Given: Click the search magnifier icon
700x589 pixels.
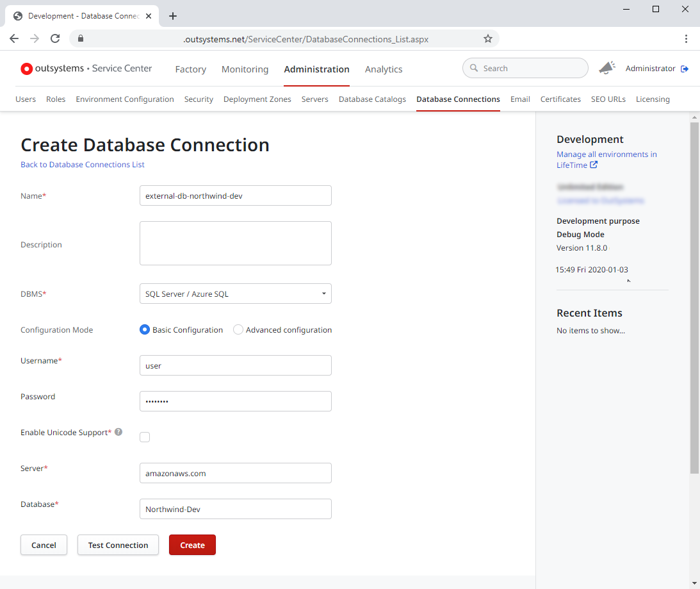Looking at the screenshot, I should tap(473, 68).
